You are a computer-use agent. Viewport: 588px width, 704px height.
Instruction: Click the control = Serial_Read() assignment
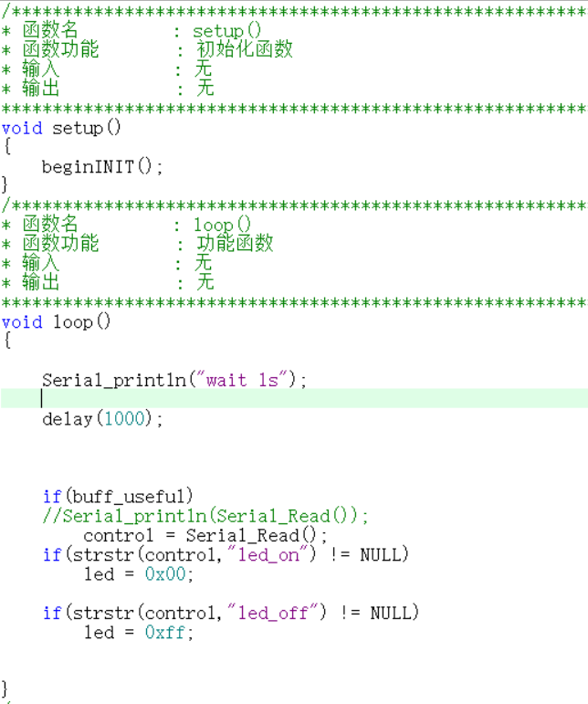[x=205, y=535]
